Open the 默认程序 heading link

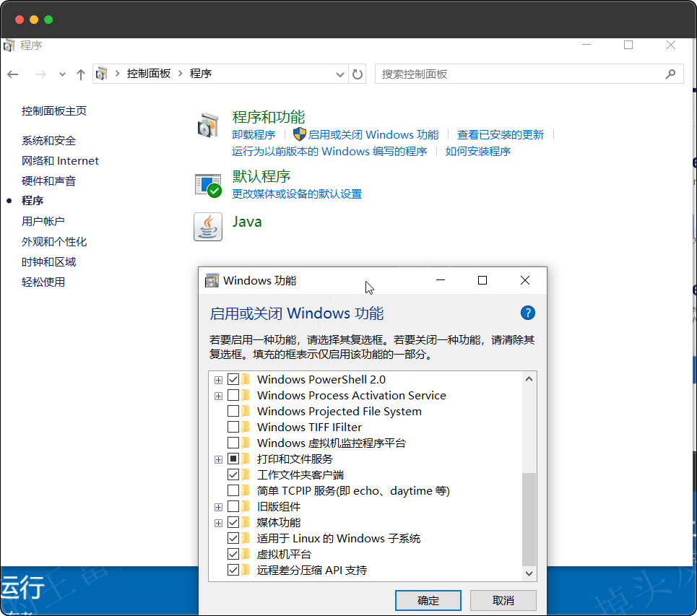(x=261, y=176)
